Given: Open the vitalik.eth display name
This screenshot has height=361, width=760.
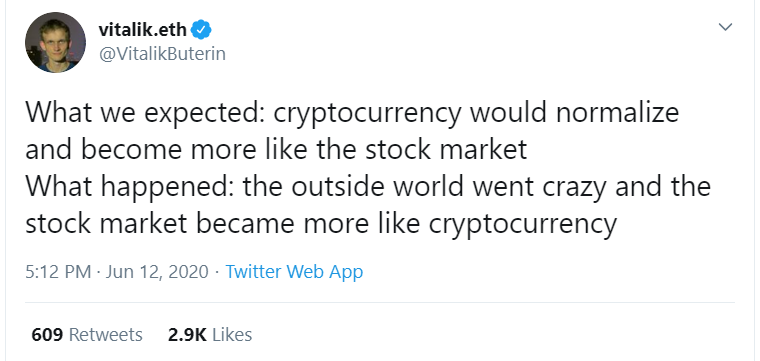Looking at the screenshot, I should click(142, 30).
